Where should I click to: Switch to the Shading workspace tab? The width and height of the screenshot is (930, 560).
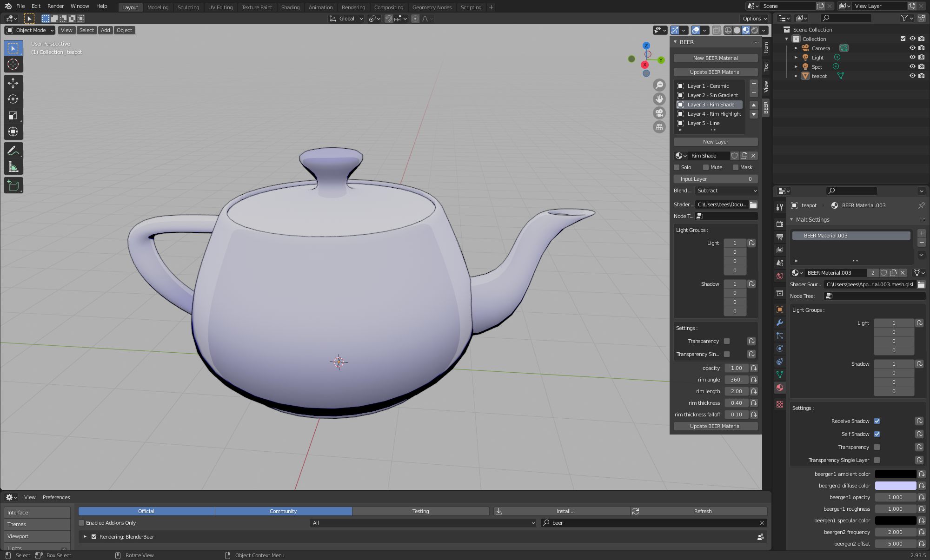(x=290, y=7)
